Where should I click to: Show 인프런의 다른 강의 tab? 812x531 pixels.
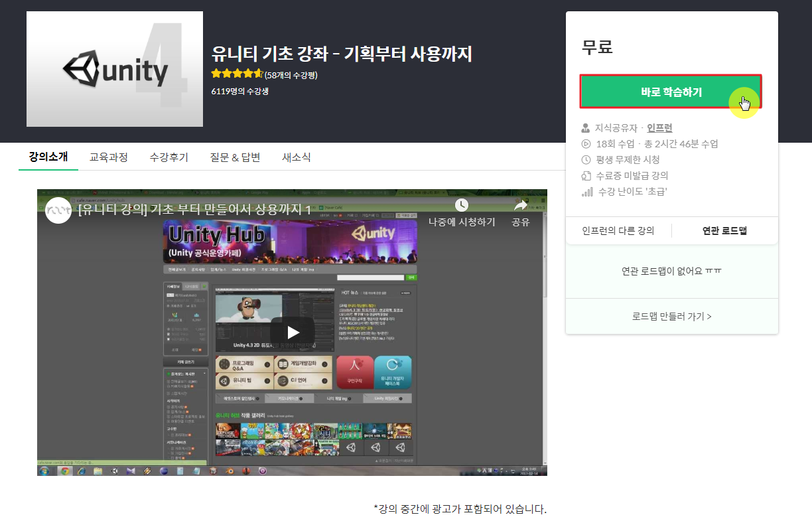coord(618,230)
